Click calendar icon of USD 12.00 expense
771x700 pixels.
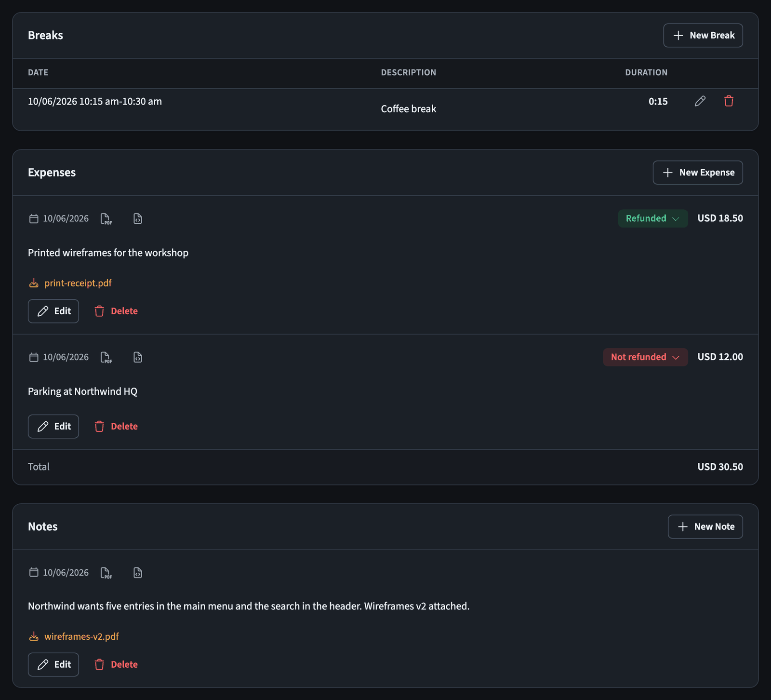34,357
